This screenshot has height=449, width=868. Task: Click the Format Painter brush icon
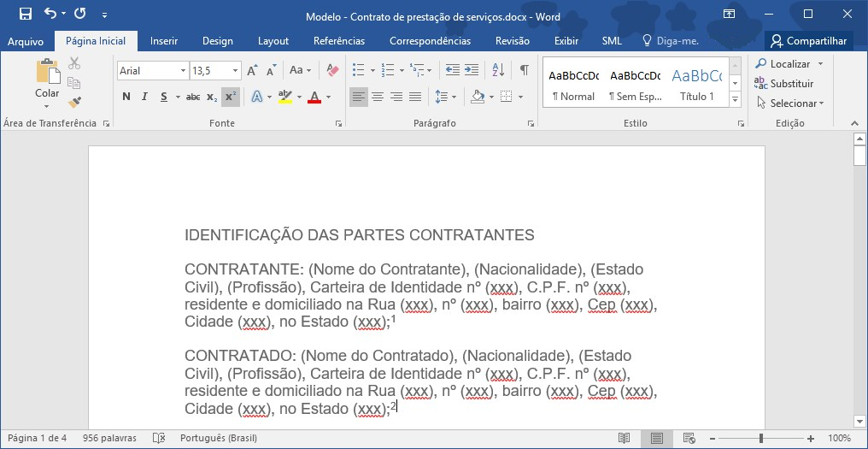pyautogui.click(x=74, y=103)
